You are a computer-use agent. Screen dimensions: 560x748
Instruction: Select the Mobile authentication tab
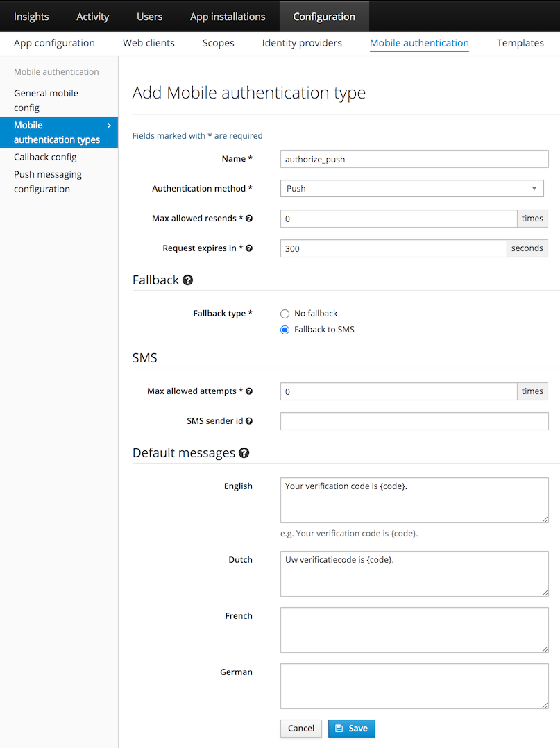coord(419,43)
